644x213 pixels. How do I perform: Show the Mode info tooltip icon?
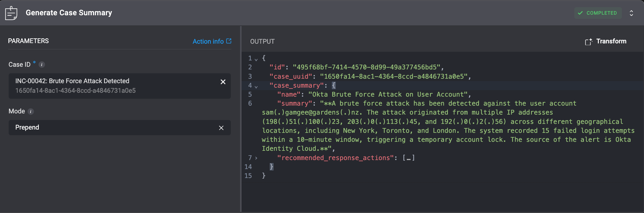pos(31,112)
